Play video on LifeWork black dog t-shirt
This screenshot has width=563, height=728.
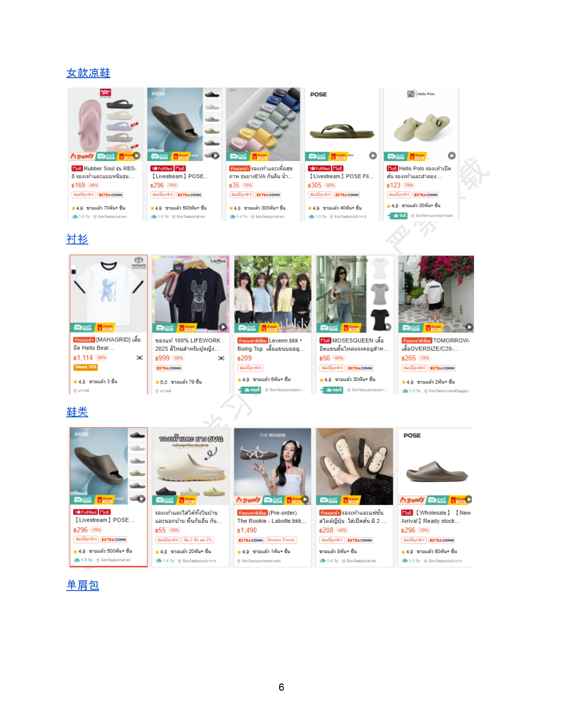click(223, 327)
